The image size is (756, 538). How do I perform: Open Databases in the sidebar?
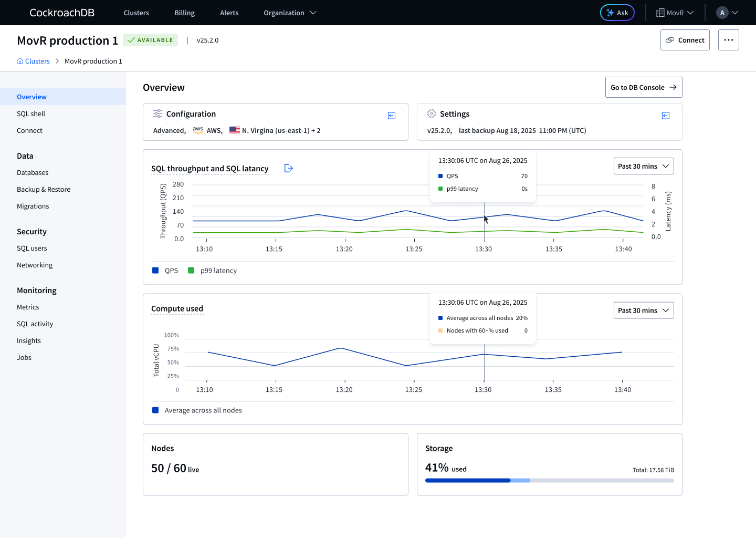tap(63, 172)
